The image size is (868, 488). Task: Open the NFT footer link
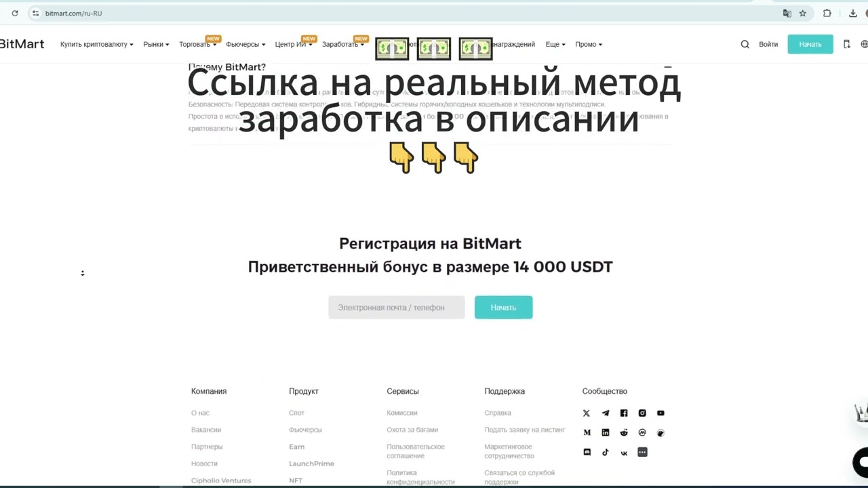click(x=296, y=481)
